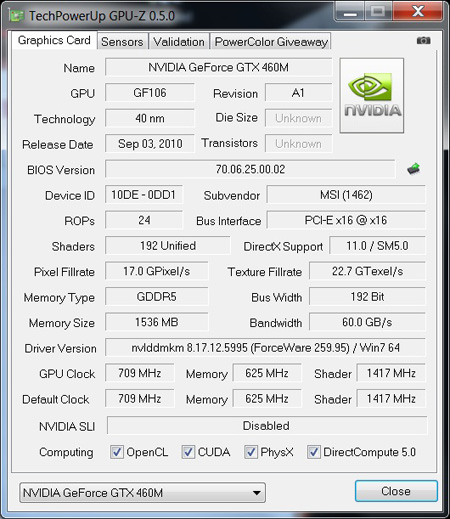The width and height of the screenshot is (450, 519).
Task: Click the NVIDIA SLI Disabled field
Action: coord(267,425)
